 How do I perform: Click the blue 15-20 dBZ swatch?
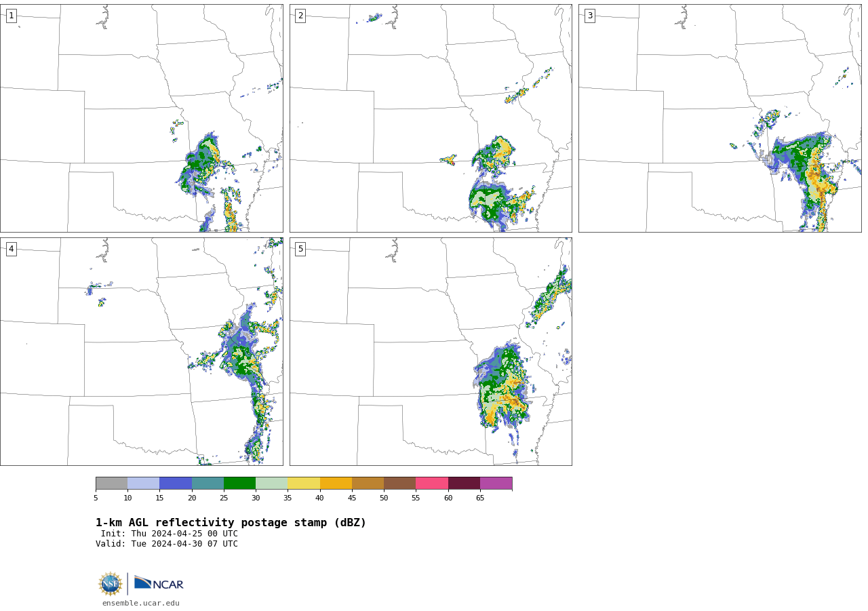(176, 483)
